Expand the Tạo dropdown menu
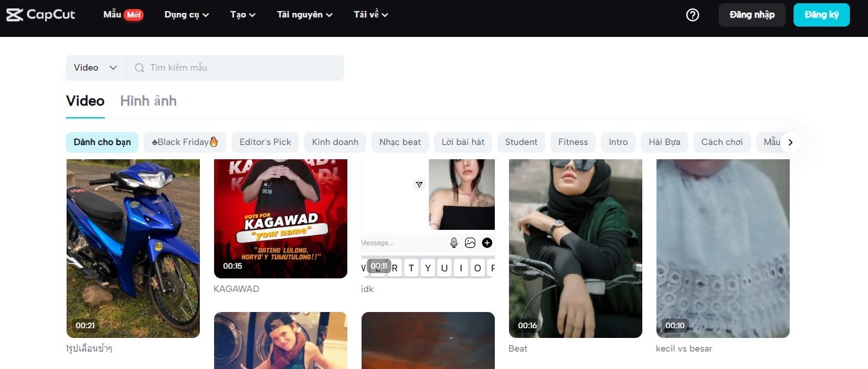 [243, 14]
